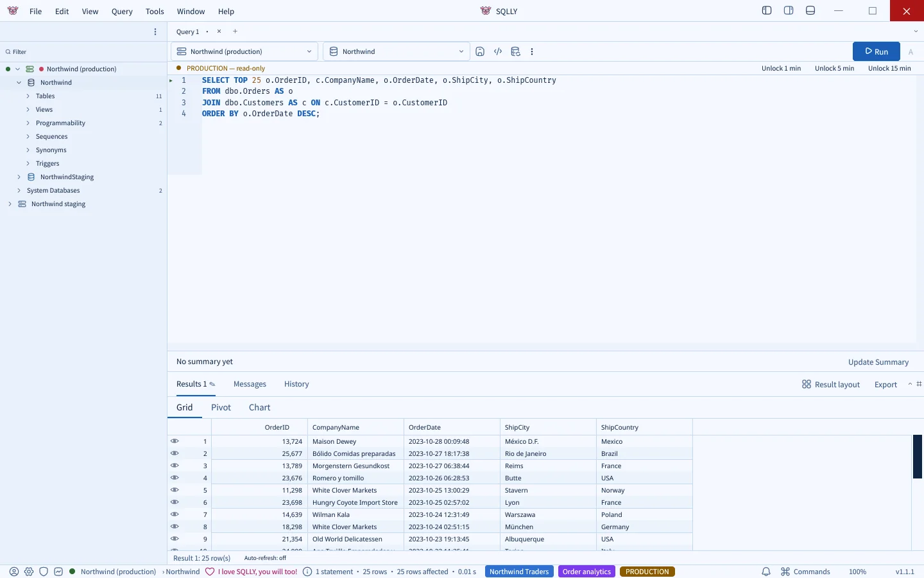Toggle eye icon for row 1 Maison Dewey
Viewport: 924px width, 578px height.
click(175, 441)
